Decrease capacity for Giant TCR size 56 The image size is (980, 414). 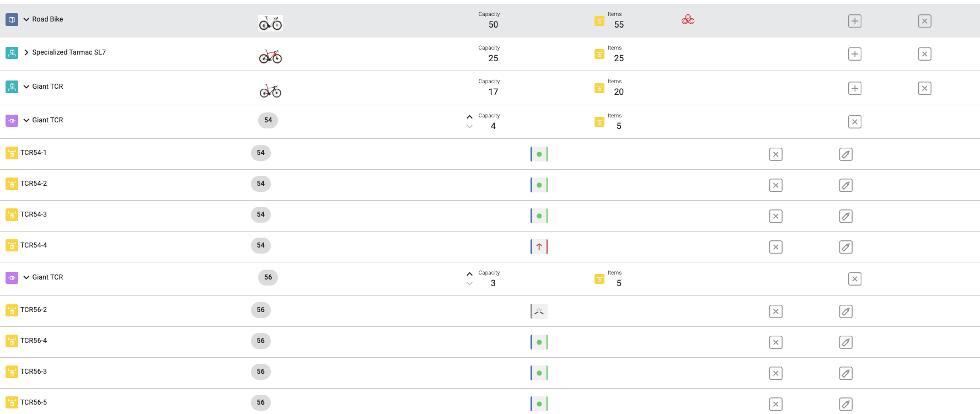click(469, 284)
